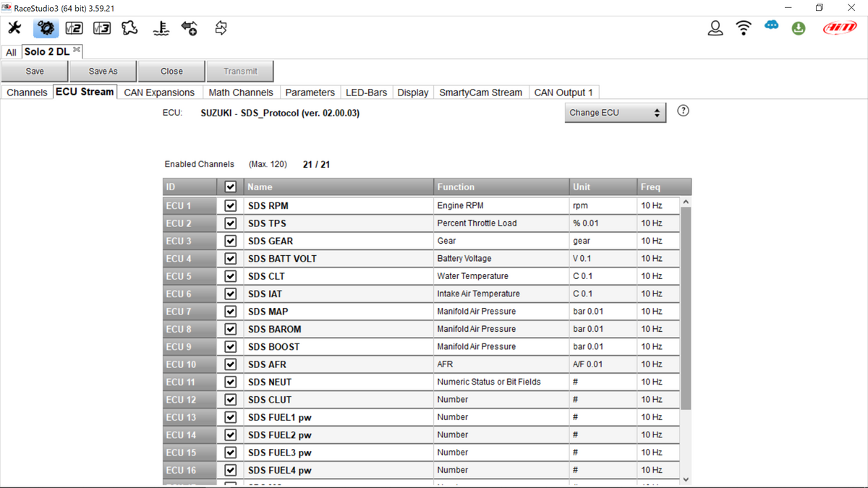Click the Save As button
Image resolution: width=868 pixels, height=488 pixels.
coord(103,71)
